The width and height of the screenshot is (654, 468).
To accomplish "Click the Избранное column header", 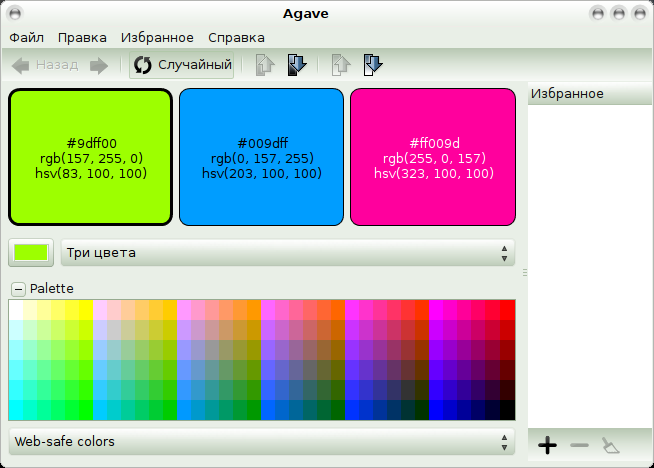I will point(590,94).
